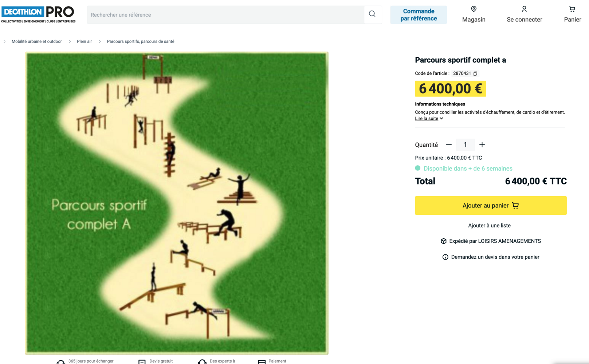Click the magnifying glass search icon

point(372,14)
